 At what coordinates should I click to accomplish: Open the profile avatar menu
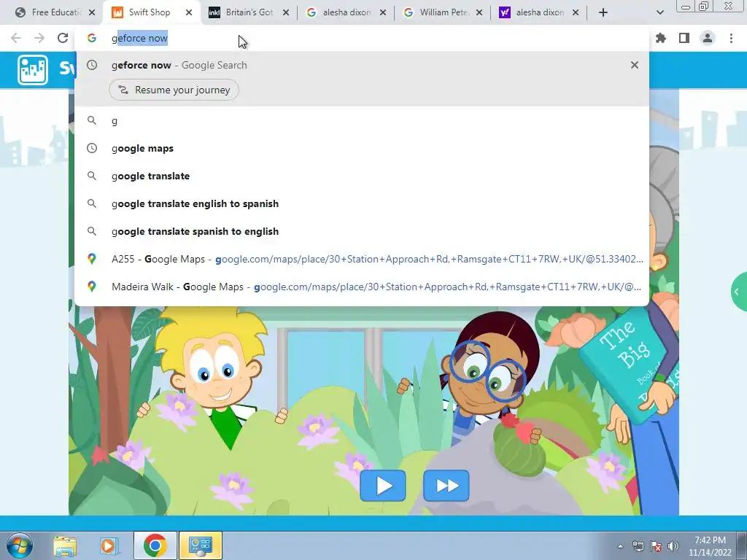[708, 38]
